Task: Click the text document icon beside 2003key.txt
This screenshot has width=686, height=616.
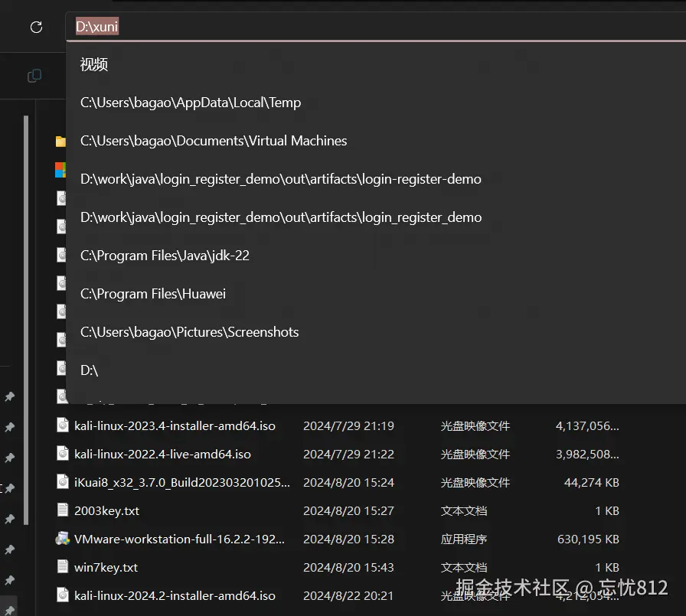Action: point(62,510)
